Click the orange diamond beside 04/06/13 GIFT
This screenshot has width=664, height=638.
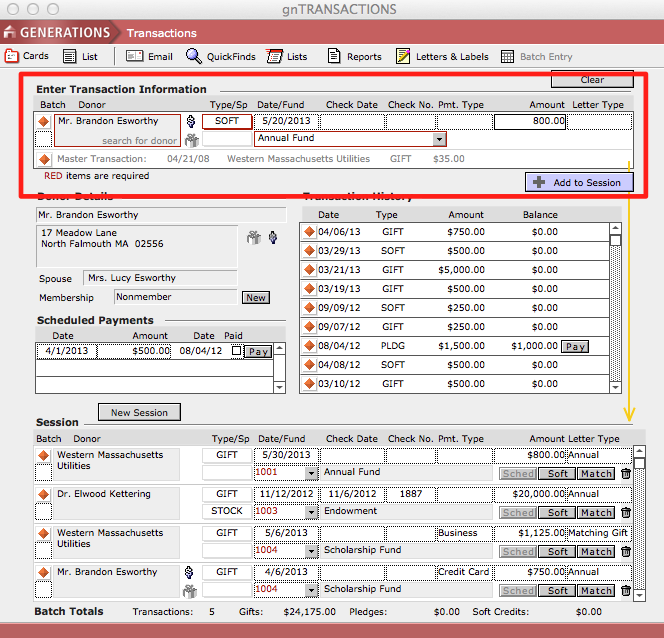[309, 233]
